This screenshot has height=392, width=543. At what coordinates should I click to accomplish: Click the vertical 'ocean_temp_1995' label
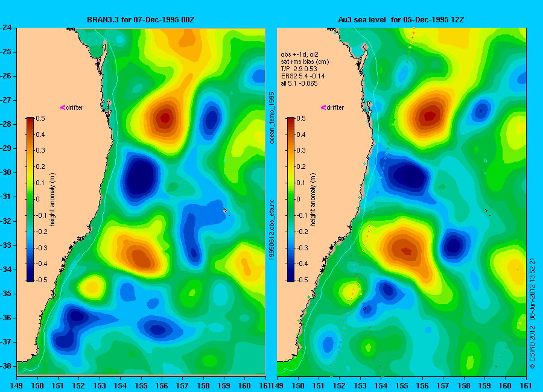tap(272, 118)
